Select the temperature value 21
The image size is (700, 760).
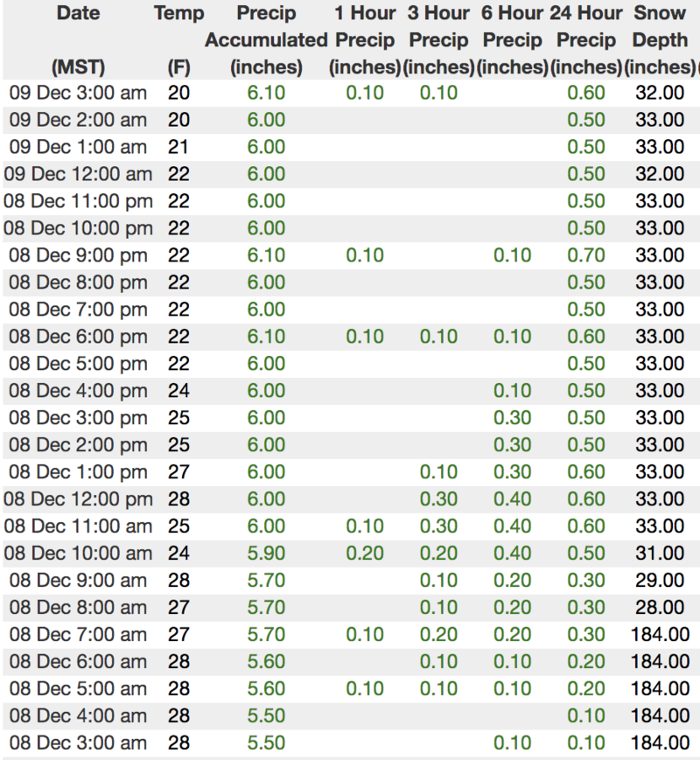click(178, 147)
